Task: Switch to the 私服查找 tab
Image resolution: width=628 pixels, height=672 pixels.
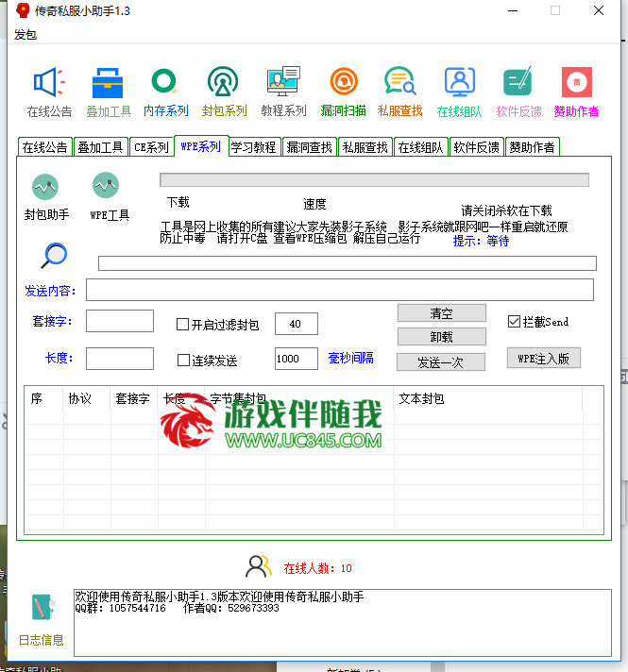Action: [x=365, y=147]
